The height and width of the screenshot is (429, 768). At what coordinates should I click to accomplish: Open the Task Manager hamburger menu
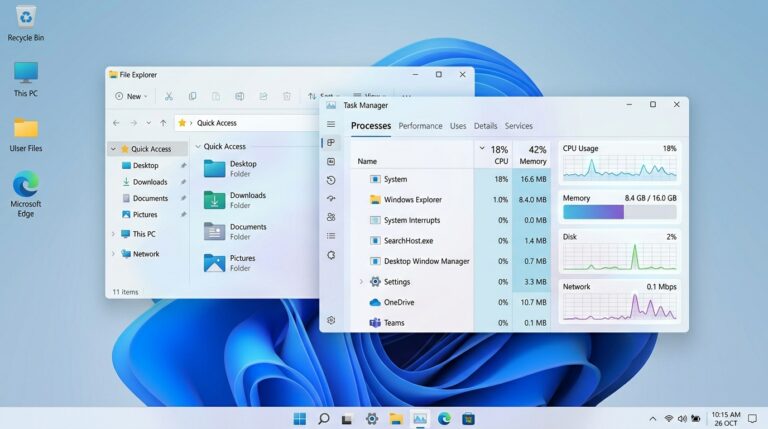coord(331,124)
